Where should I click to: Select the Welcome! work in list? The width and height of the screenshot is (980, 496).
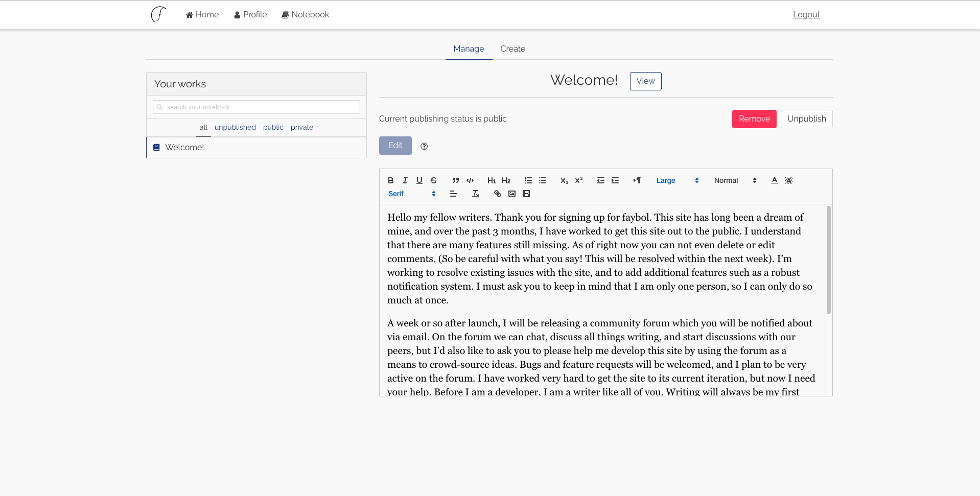coord(256,147)
